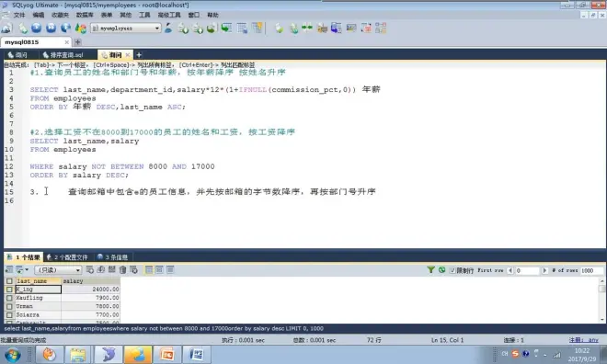Switch results to text view icon
Image resolution: width=607 pixels, height=364 pixels.
[x=170, y=270]
